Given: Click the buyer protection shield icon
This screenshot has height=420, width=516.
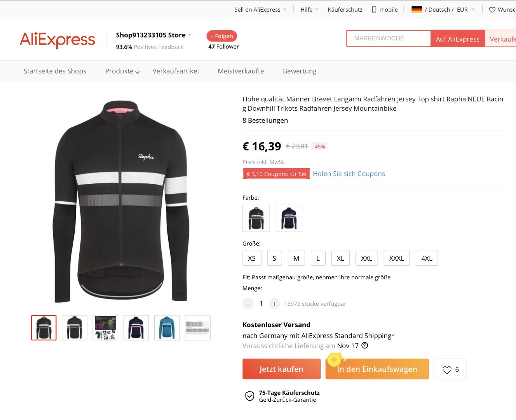Looking at the screenshot, I should 249,396.
